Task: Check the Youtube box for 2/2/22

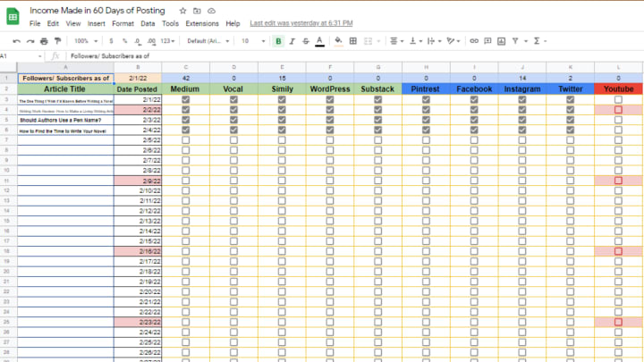Action: pyautogui.click(x=618, y=110)
